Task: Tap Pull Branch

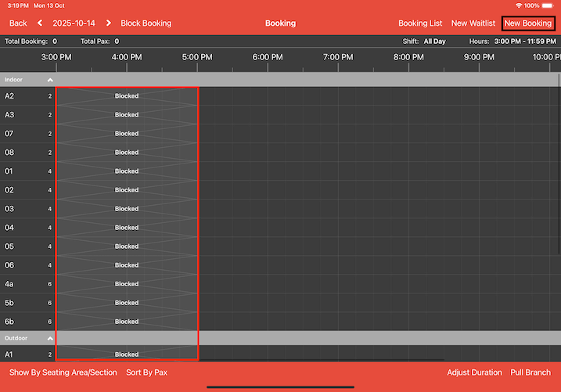Action: click(x=530, y=372)
